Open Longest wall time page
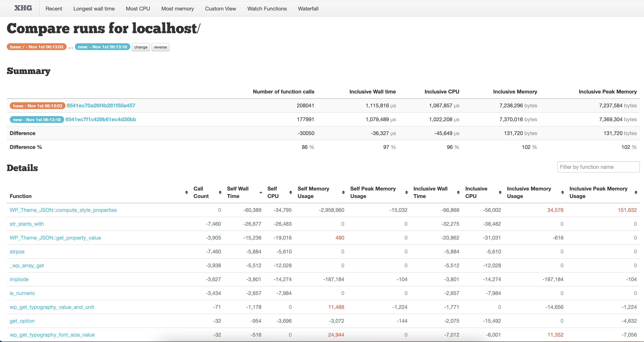Image resolution: width=644 pixels, height=342 pixels. (94, 9)
